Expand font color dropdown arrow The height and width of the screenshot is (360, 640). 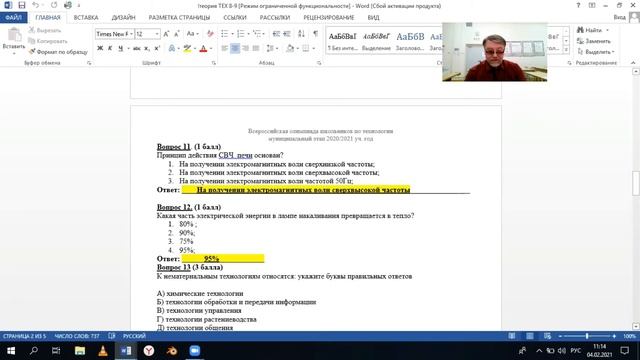pos(211,48)
